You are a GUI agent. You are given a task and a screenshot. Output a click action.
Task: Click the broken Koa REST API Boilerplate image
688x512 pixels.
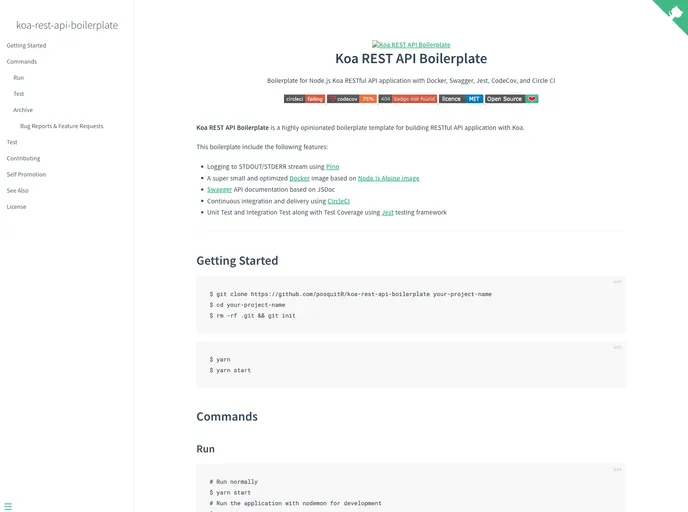click(411, 44)
